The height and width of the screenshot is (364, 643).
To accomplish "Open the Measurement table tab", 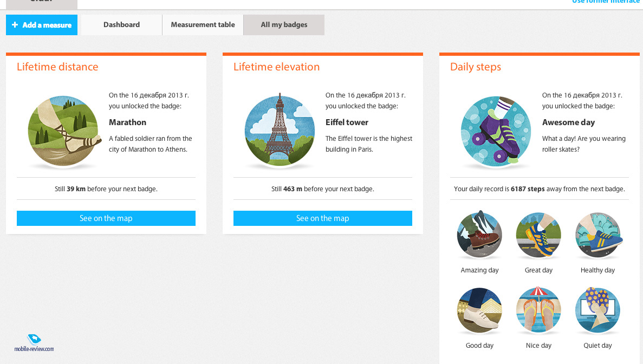I will tap(203, 24).
